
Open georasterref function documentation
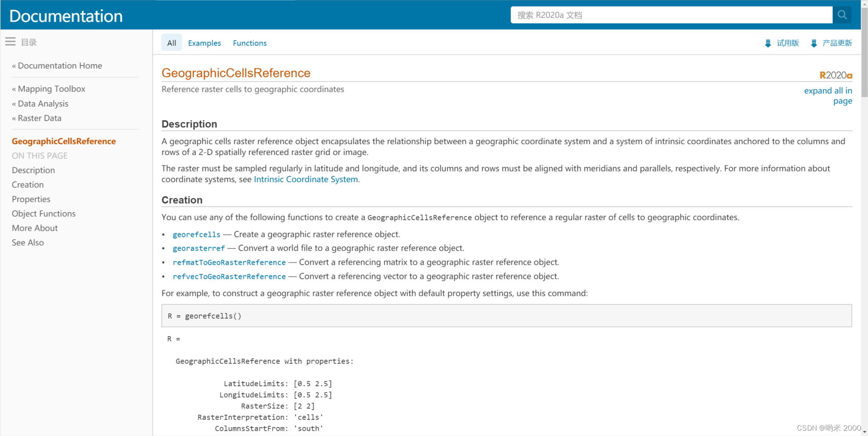tap(199, 248)
